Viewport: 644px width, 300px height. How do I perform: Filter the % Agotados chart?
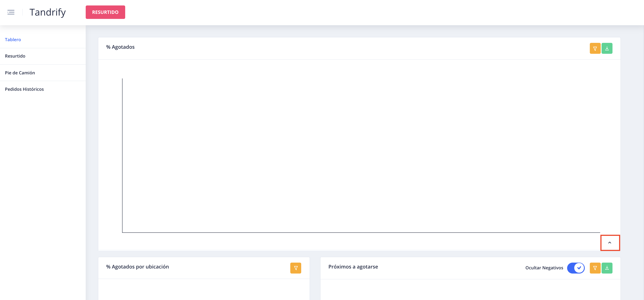tap(595, 48)
